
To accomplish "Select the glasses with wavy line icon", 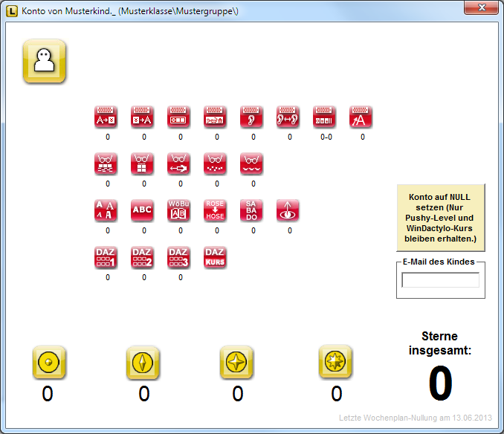I will (x=251, y=163).
